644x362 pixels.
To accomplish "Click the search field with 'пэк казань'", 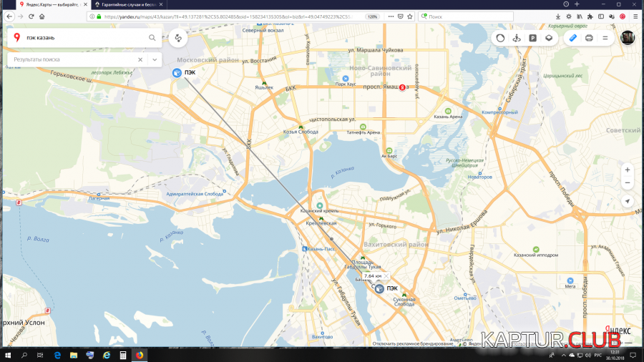I will tap(84, 38).
